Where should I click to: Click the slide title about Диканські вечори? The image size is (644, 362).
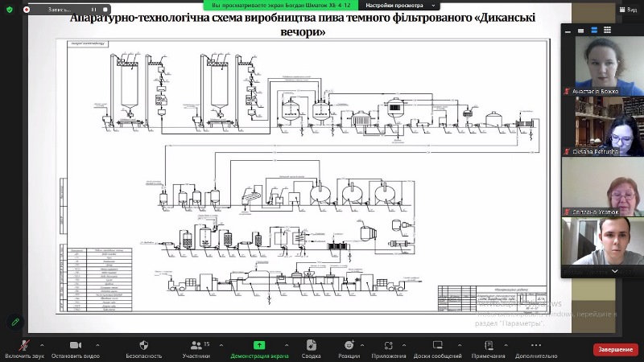[303, 24]
